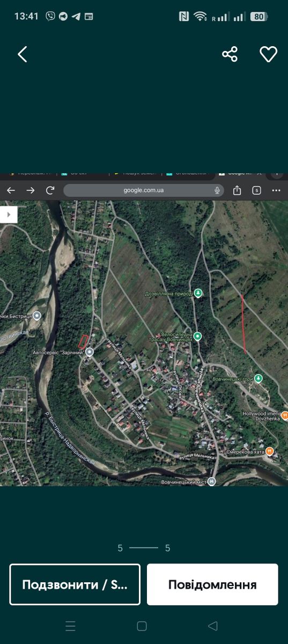The height and width of the screenshot is (644, 288).
Task: Select the google.com.ua address field
Action: 144,190
